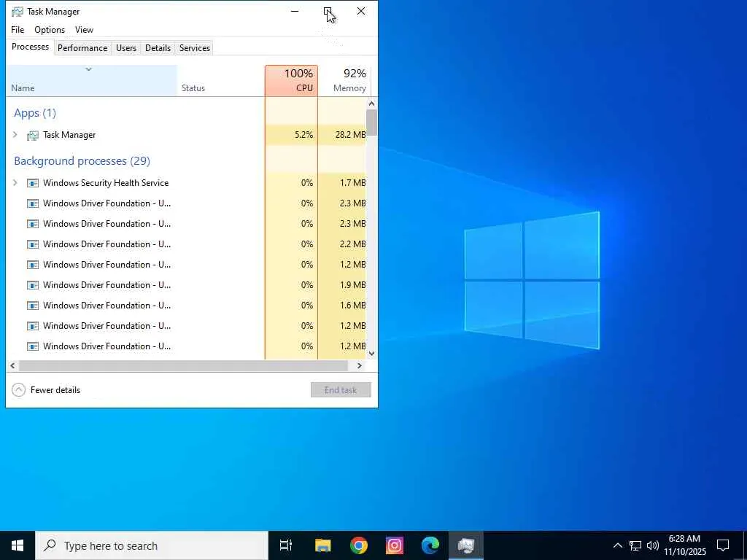Click the horizontal scrollbar left arrow
This screenshot has height=560, width=747.
click(x=12, y=366)
